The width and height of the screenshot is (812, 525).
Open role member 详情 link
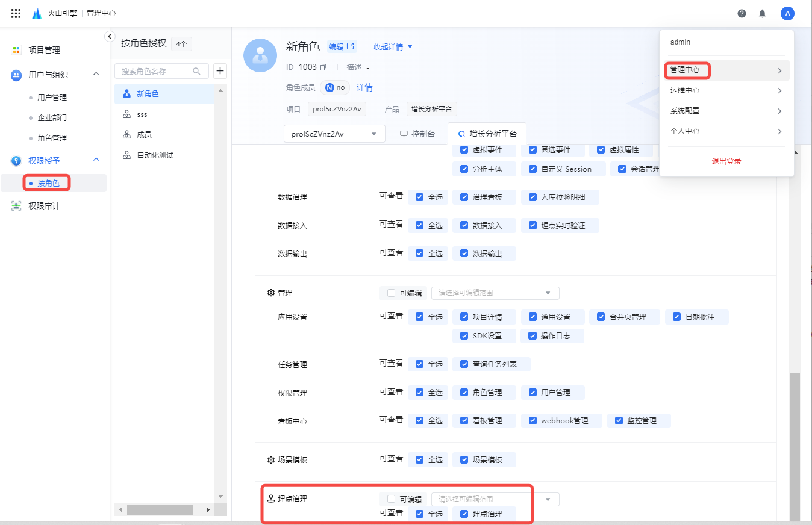tap(364, 87)
